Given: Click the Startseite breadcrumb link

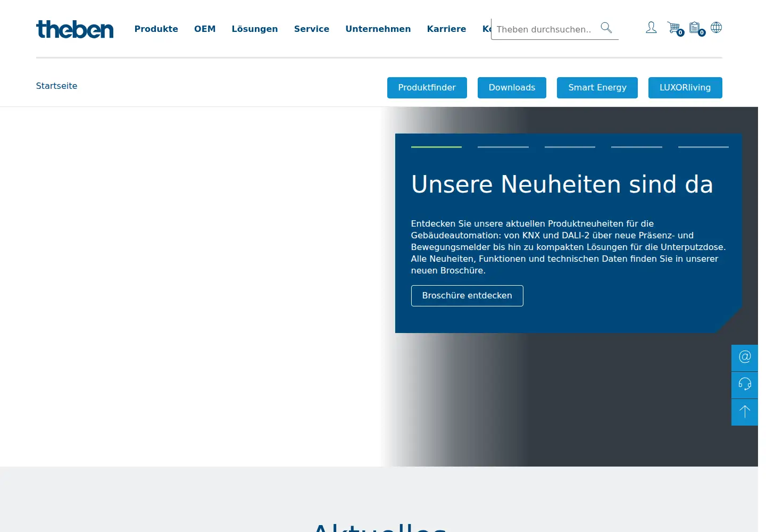Looking at the screenshot, I should (x=56, y=86).
